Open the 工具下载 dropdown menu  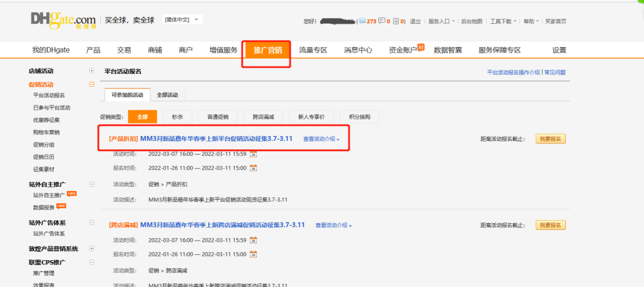(503, 21)
